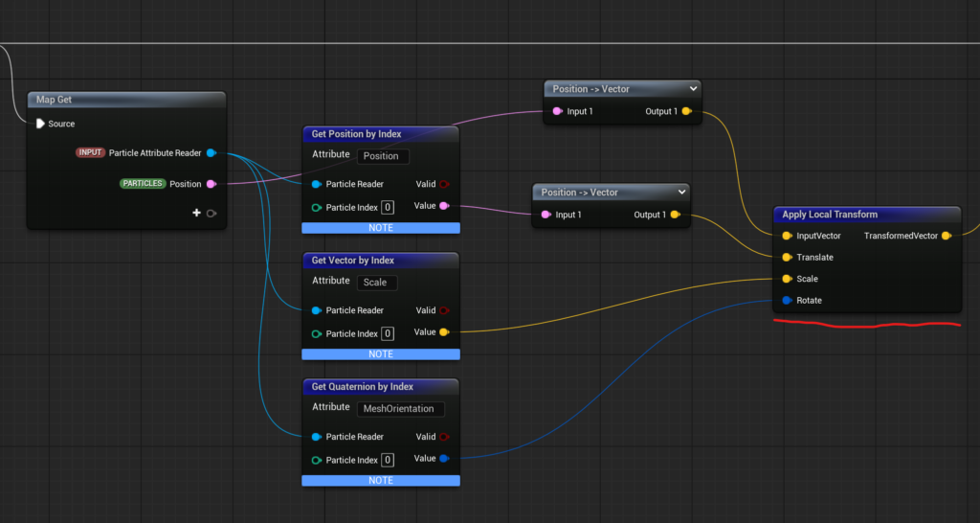
Task: Click the Scale input pin on Apply Local Transform
Action: click(787, 279)
